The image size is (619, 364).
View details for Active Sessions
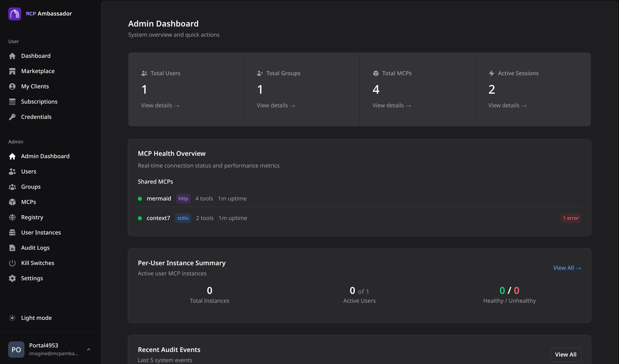point(507,105)
